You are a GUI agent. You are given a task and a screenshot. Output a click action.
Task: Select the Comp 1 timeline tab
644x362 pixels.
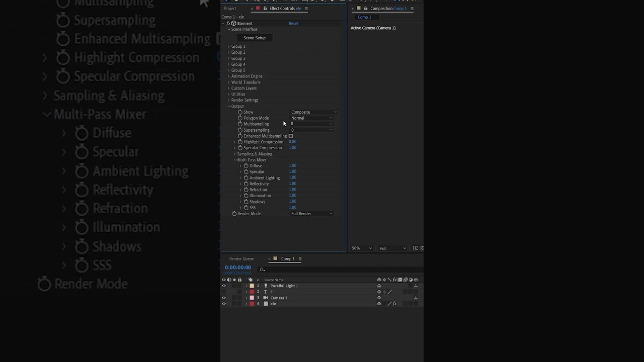point(288,259)
